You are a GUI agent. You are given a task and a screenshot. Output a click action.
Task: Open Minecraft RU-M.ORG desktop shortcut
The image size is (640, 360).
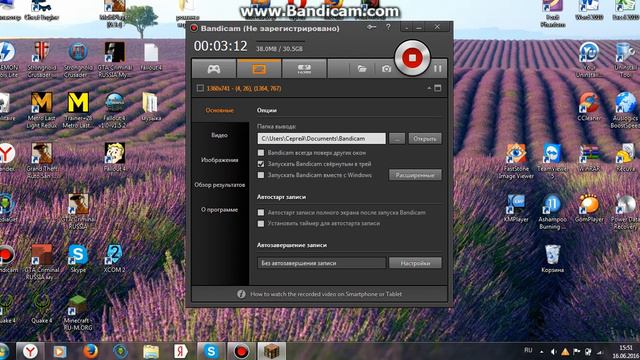pos(78,313)
